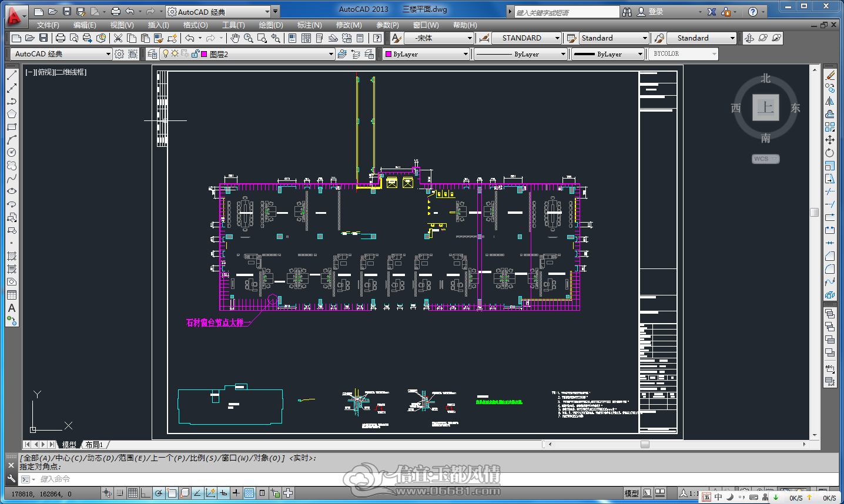Image resolution: width=844 pixels, height=504 pixels.
Task: Expand the 图层2 layer dropdown
Action: (x=331, y=54)
